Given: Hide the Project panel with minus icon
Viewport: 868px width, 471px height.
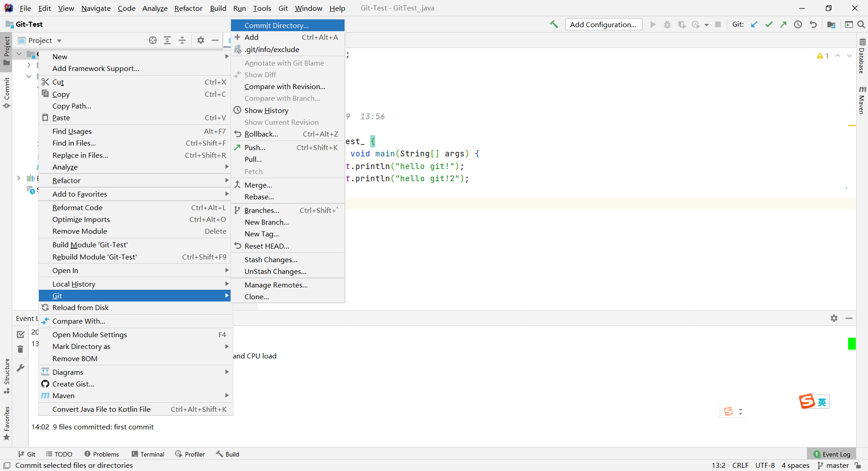Looking at the screenshot, I should pos(215,40).
